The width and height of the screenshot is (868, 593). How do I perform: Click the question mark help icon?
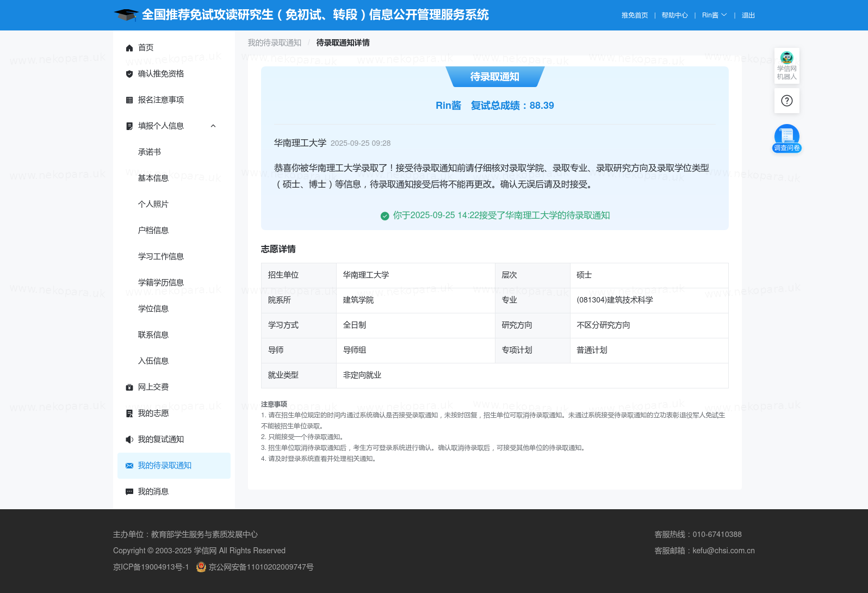point(786,101)
